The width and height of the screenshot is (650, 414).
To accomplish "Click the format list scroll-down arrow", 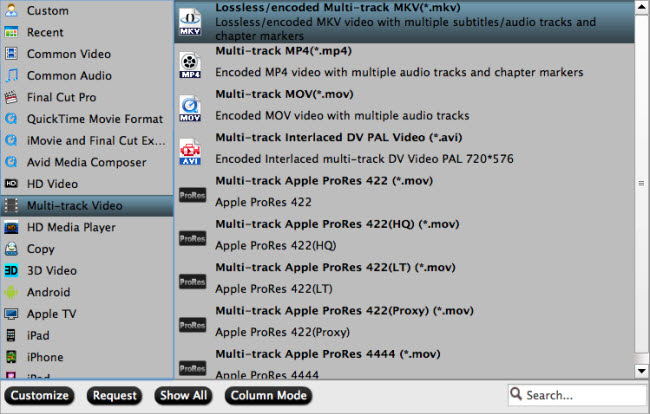I will pyautogui.click(x=642, y=371).
